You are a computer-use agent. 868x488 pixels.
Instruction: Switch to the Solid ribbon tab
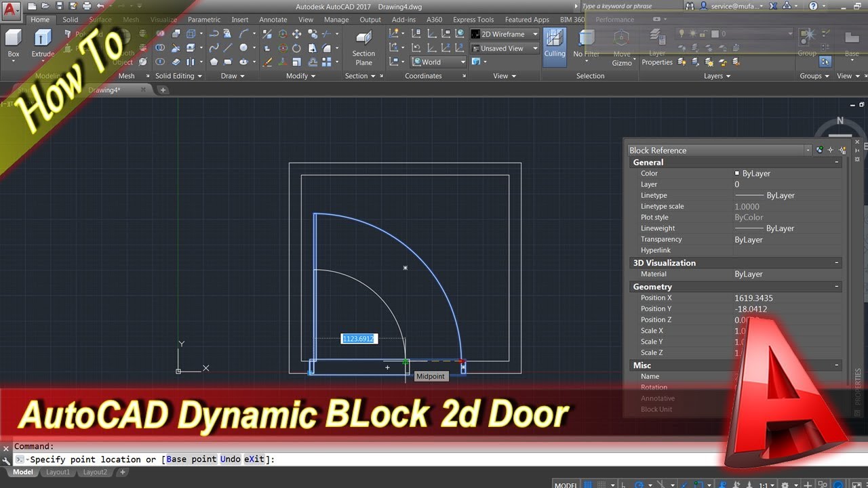pyautogui.click(x=71, y=20)
